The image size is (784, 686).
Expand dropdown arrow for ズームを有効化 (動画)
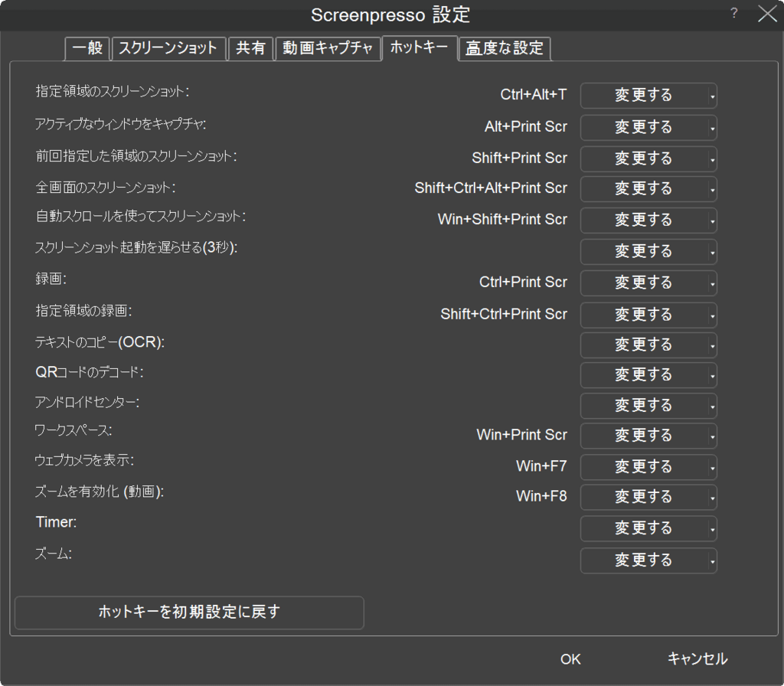713,498
